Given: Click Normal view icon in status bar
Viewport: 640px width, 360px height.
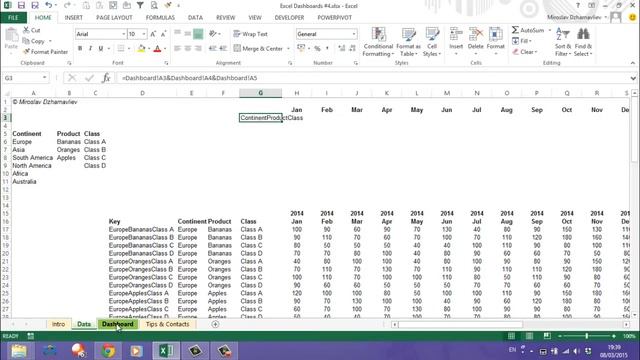Looking at the screenshot, I should 511,336.
